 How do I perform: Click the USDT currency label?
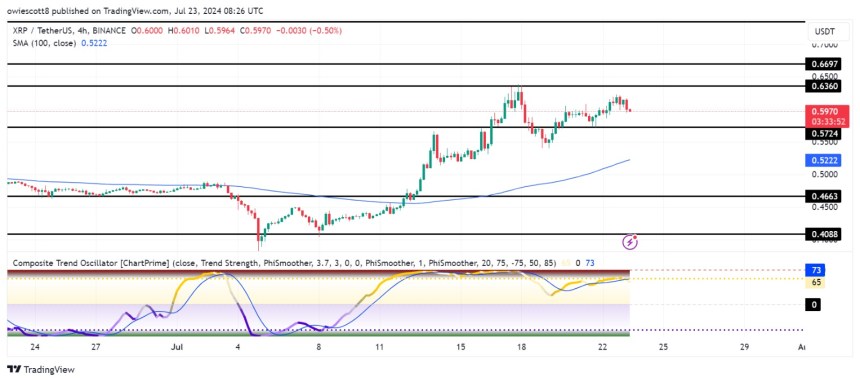824,32
